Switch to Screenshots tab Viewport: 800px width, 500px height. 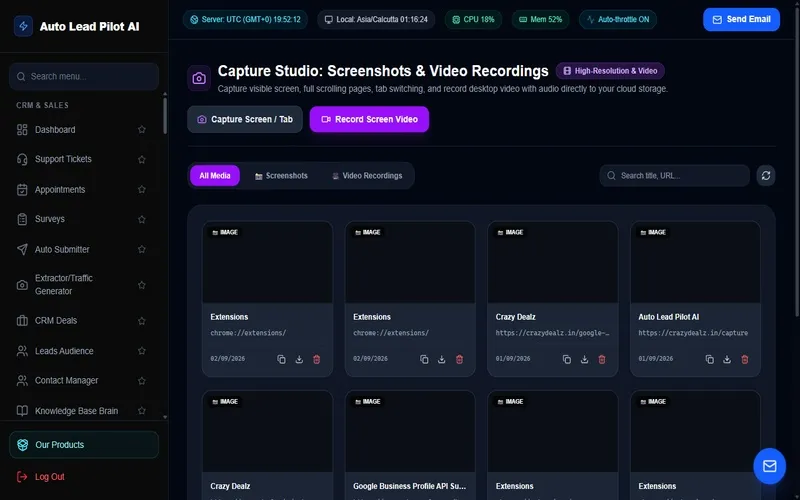pos(281,176)
